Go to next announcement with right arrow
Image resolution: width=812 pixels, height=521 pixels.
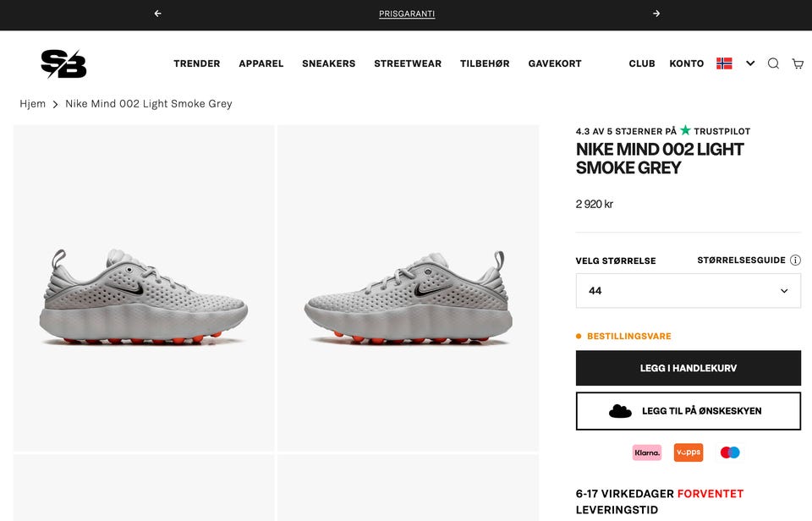coord(656,14)
